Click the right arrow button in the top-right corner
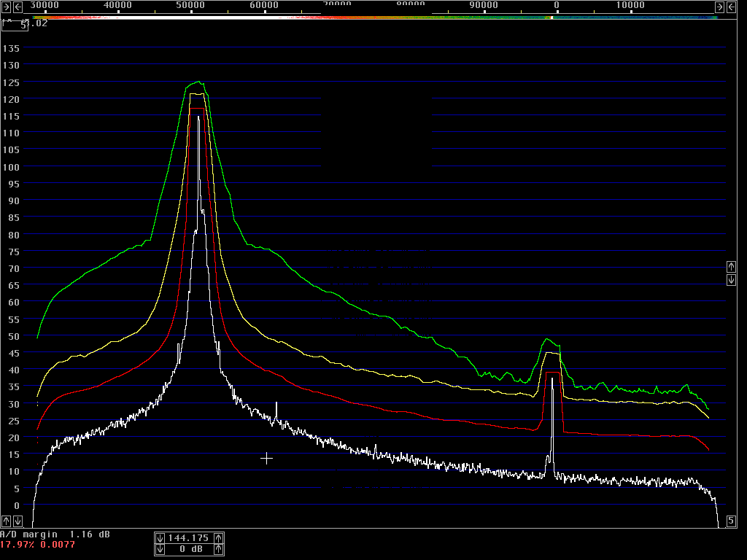Screen dimensions: 747x560 [719, 7]
